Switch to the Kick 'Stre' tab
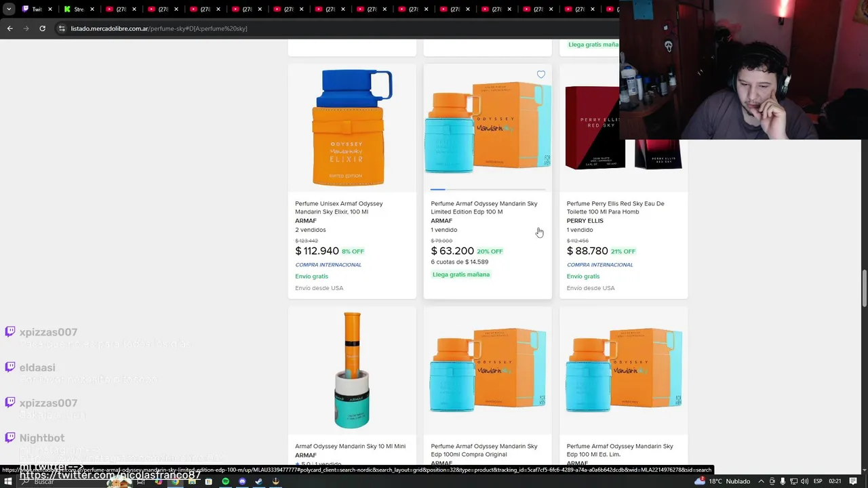 (75, 9)
